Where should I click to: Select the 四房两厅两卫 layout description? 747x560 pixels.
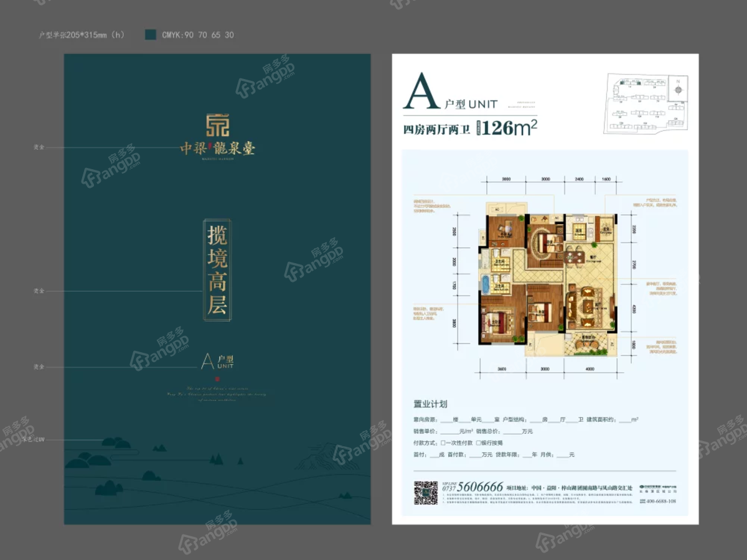coord(436,129)
